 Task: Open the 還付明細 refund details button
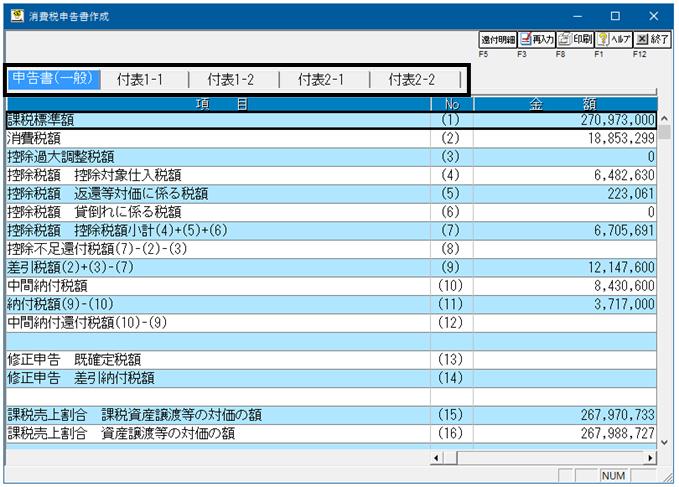click(x=498, y=39)
